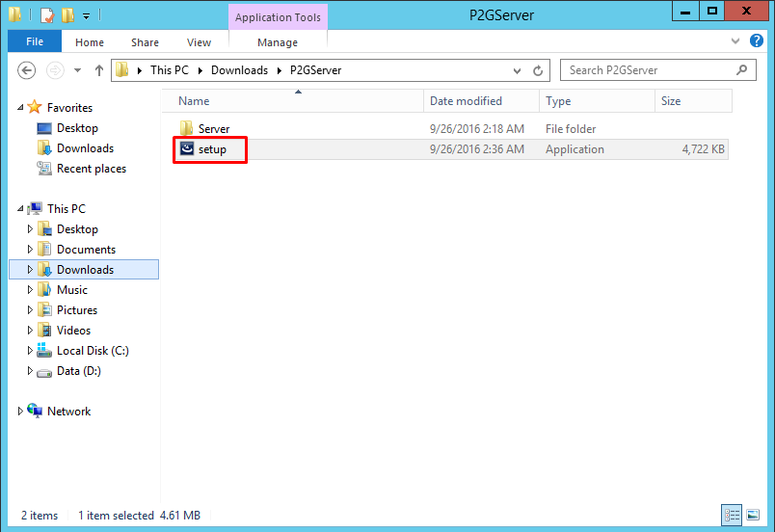
Task: Sort by the Name column header
Action: point(293,101)
